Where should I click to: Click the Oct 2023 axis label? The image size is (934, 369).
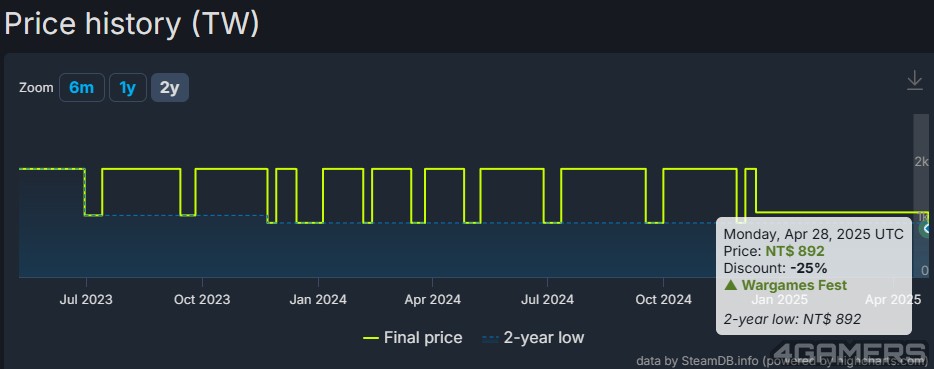coord(202,300)
